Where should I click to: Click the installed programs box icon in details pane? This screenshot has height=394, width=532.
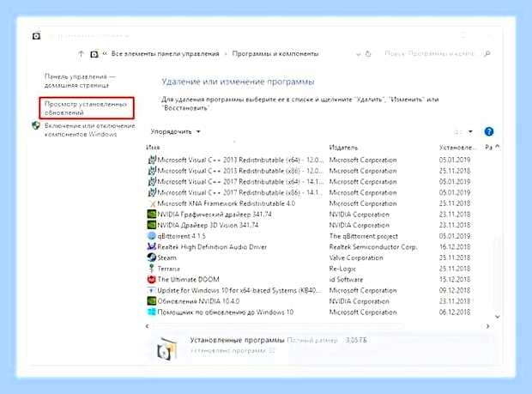pos(167,349)
